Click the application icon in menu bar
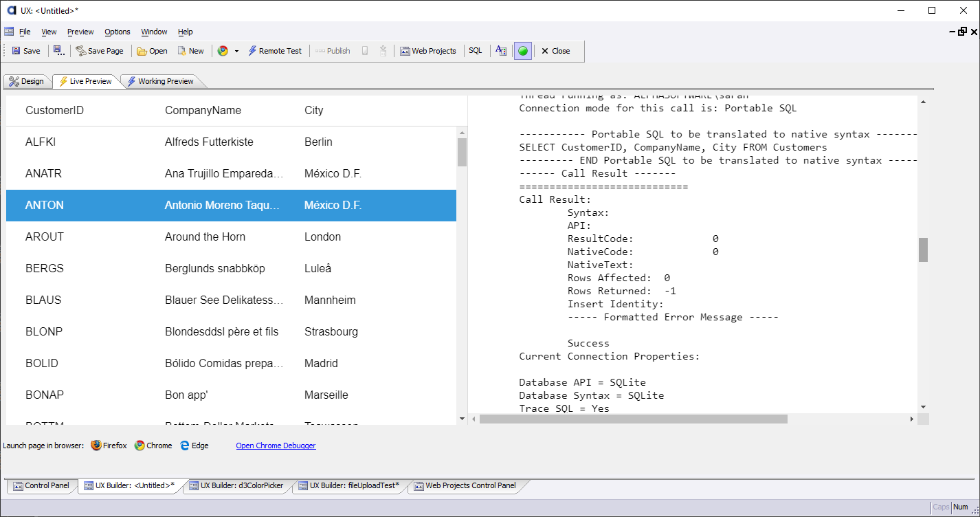Image resolution: width=980 pixels, height=517 pixels. point(8,32)
